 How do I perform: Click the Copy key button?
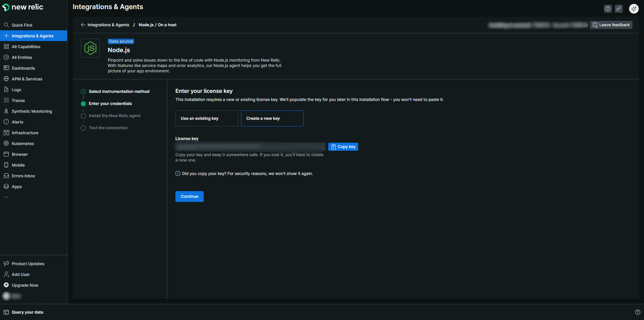(x=343, y=147)
